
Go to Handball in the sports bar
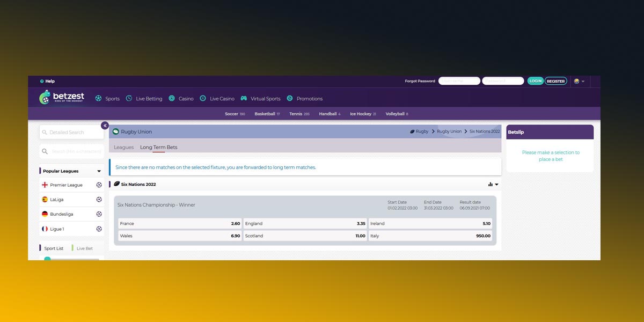click(330, 114)
